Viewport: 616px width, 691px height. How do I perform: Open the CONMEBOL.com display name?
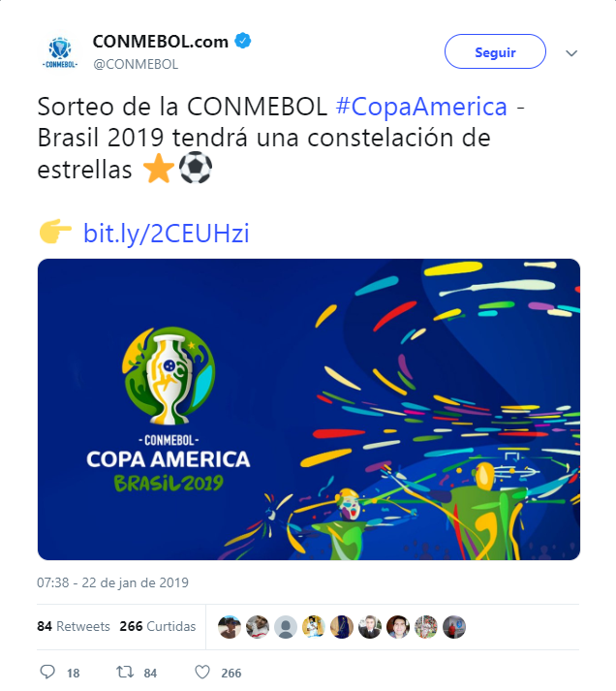tap(160, 42)
